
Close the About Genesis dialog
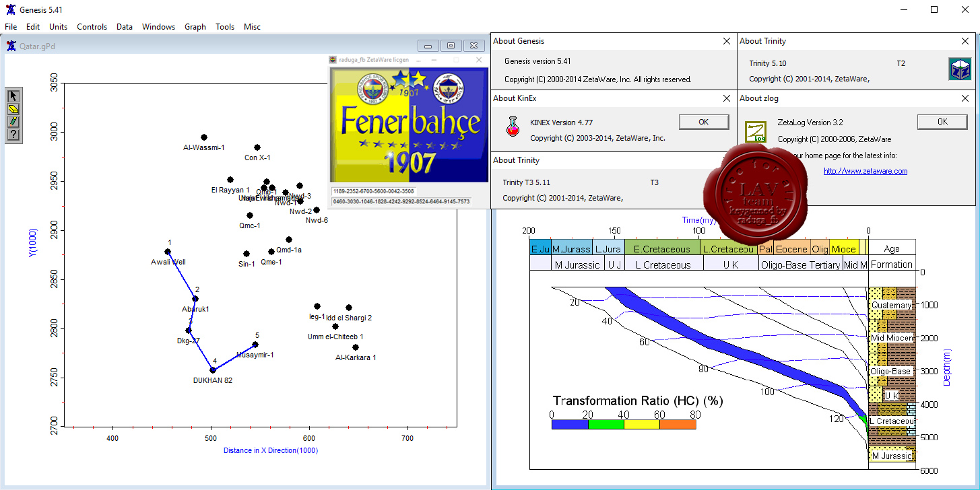tap(727, 41)
